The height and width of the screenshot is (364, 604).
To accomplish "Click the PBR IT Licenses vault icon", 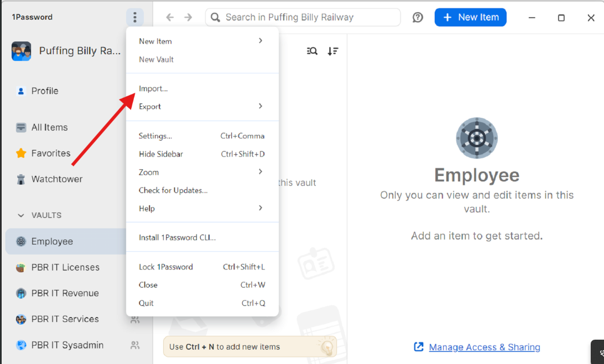I will [x=21, y=267].
